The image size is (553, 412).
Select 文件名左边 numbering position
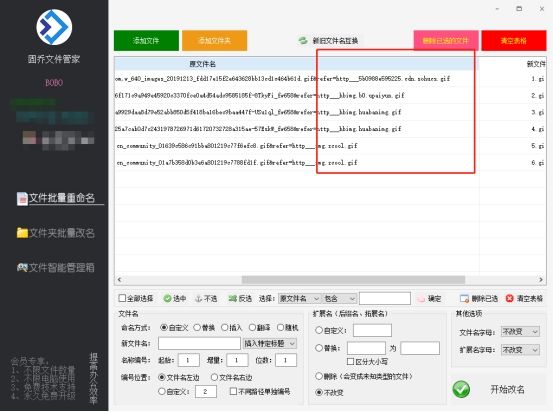pyautogui.click(x=162, y=377)
